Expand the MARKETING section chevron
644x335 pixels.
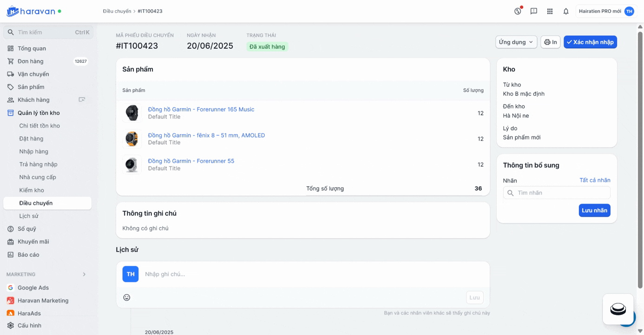coord(84,275)
